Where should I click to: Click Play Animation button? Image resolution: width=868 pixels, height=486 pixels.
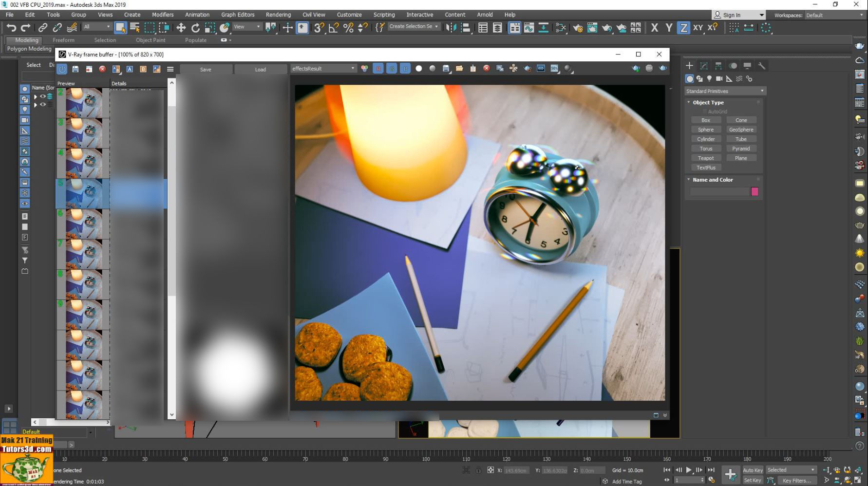coord(689,470)
